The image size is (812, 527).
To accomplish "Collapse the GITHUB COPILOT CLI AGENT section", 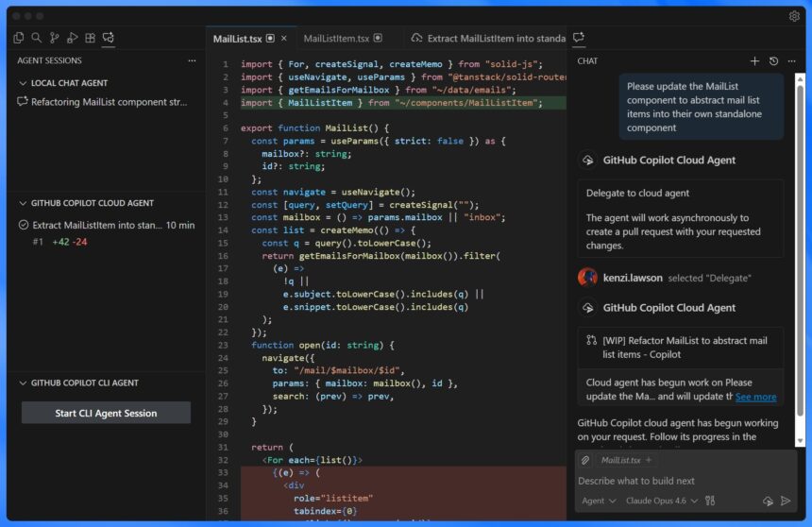I will (23, 382).
